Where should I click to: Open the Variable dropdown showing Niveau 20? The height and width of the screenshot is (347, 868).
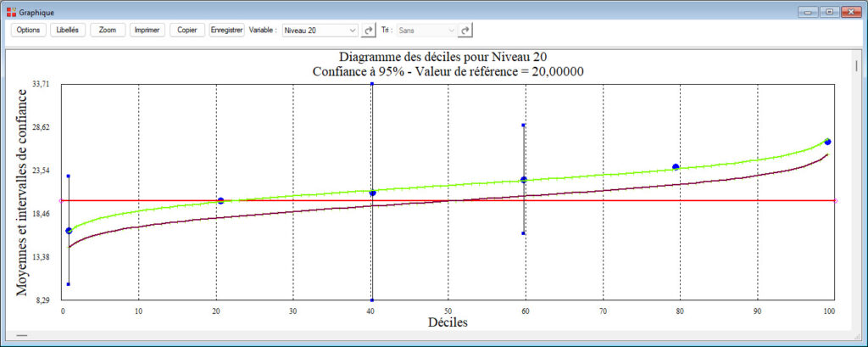tap(320, 30)
